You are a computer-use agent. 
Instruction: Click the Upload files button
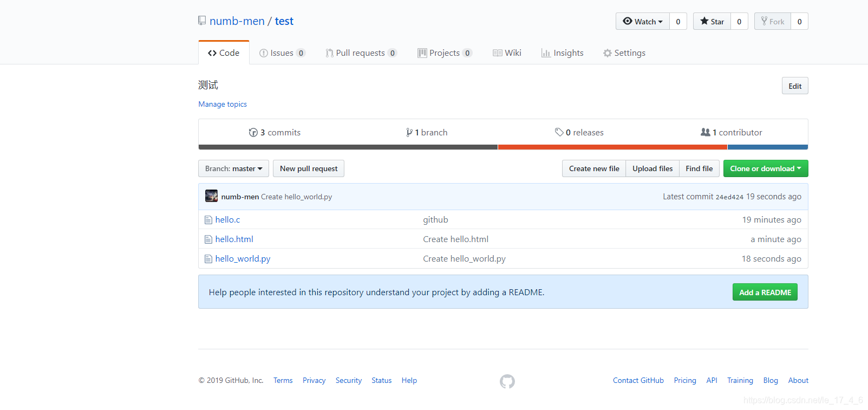click(x=652, y=168)
